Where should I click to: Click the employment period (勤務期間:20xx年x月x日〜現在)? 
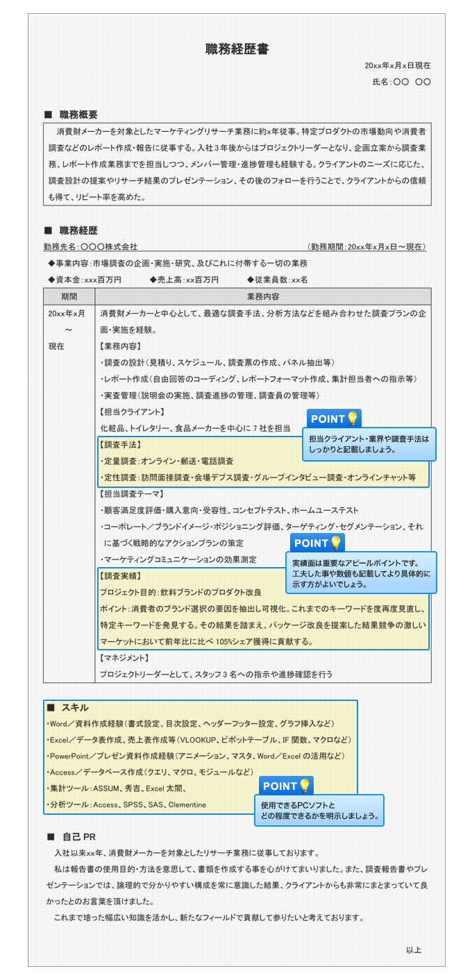[366, 246]
